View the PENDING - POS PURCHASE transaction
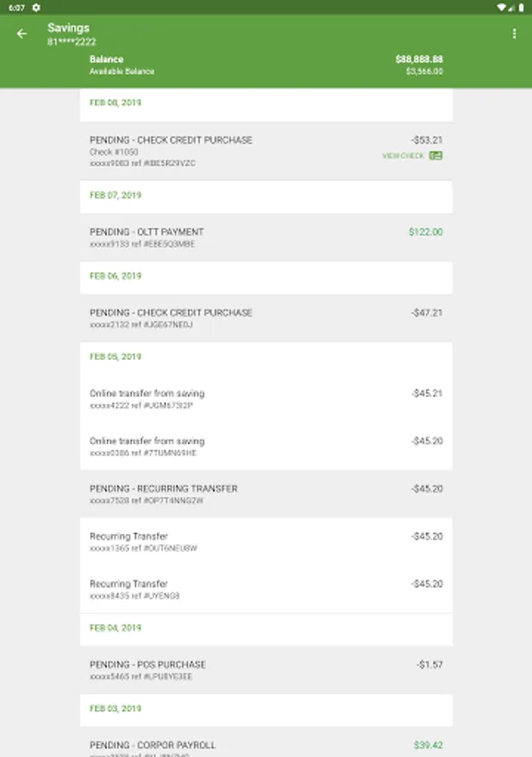This screenshot has height=757, width=532. [266, 670]
